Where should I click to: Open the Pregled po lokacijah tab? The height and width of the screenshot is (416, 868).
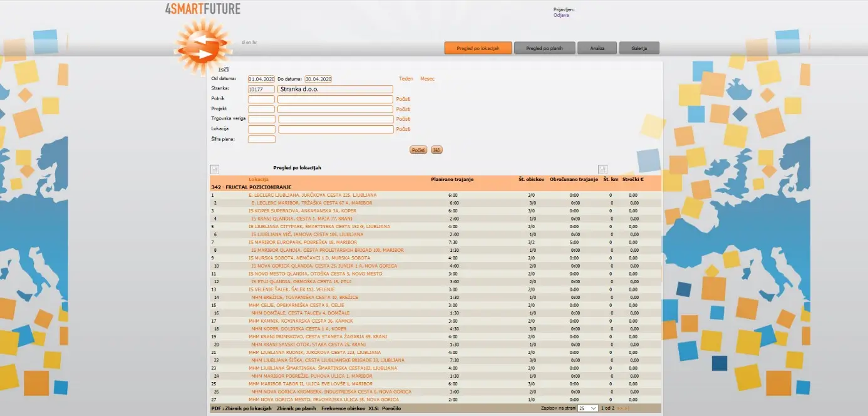478,48
